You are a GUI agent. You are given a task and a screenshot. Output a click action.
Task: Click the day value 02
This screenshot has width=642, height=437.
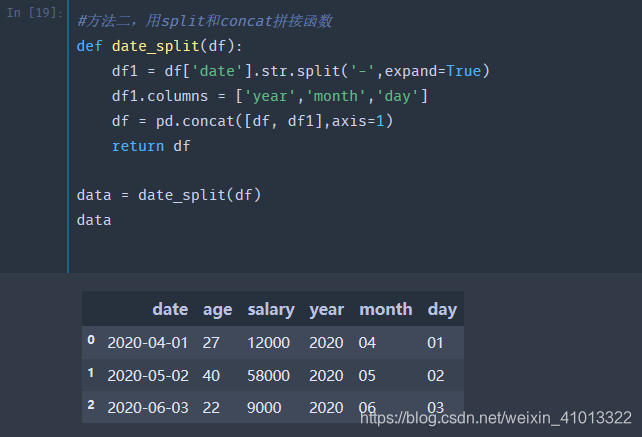point(436,376)
